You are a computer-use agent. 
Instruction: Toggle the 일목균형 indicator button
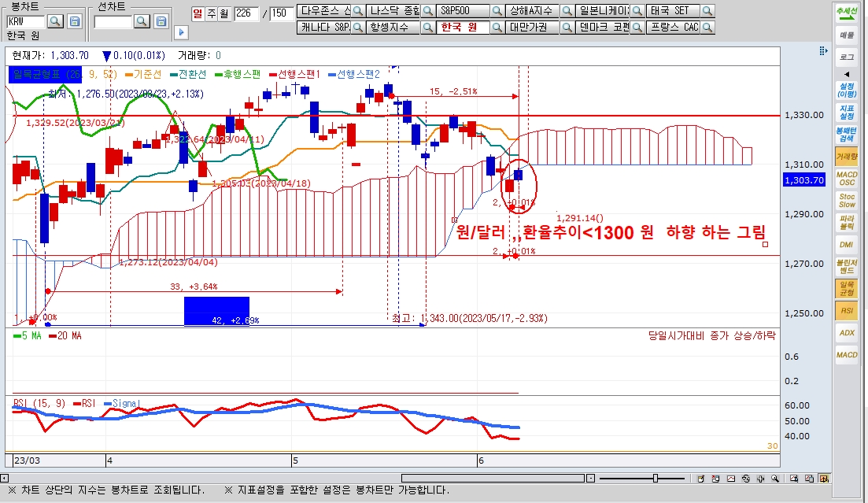pos(847,288)
